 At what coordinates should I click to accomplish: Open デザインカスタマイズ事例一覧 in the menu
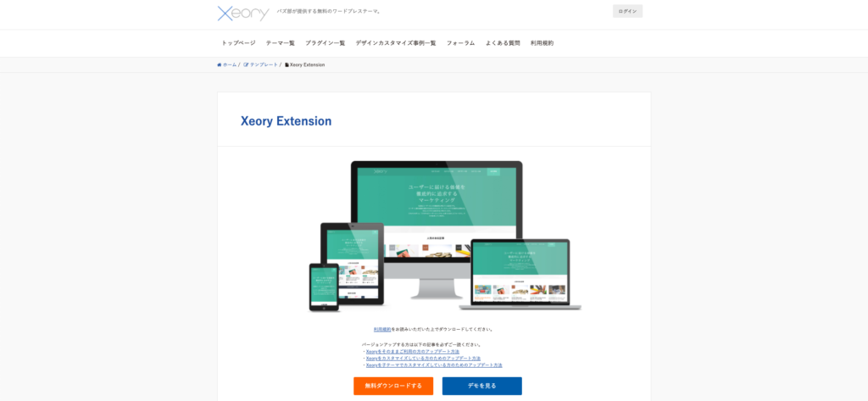coord(395,43)
